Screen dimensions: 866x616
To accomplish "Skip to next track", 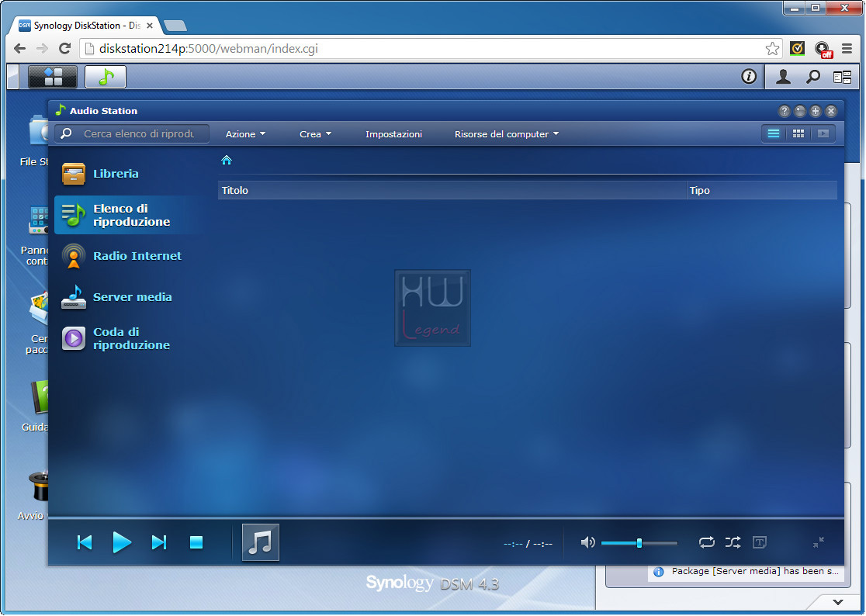I will click(159, 542).
